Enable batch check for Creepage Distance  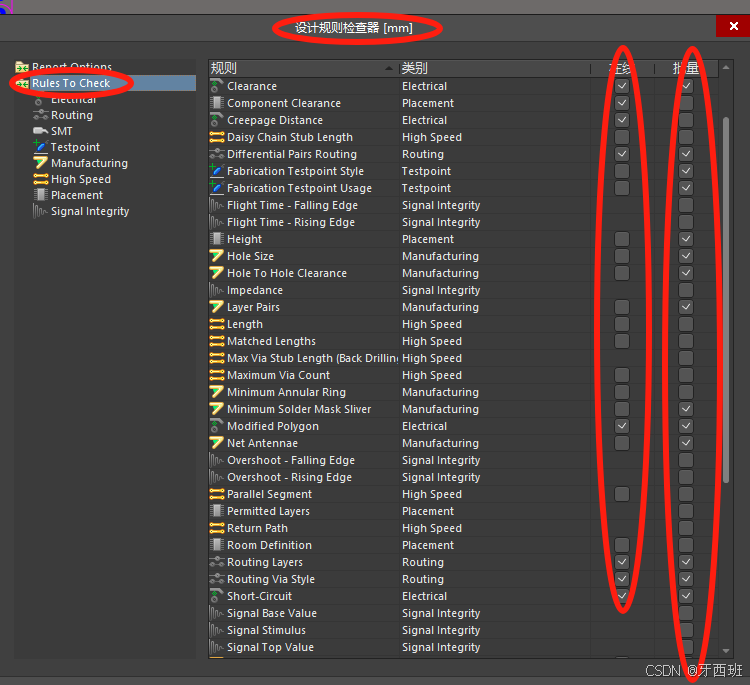point(686,120)
